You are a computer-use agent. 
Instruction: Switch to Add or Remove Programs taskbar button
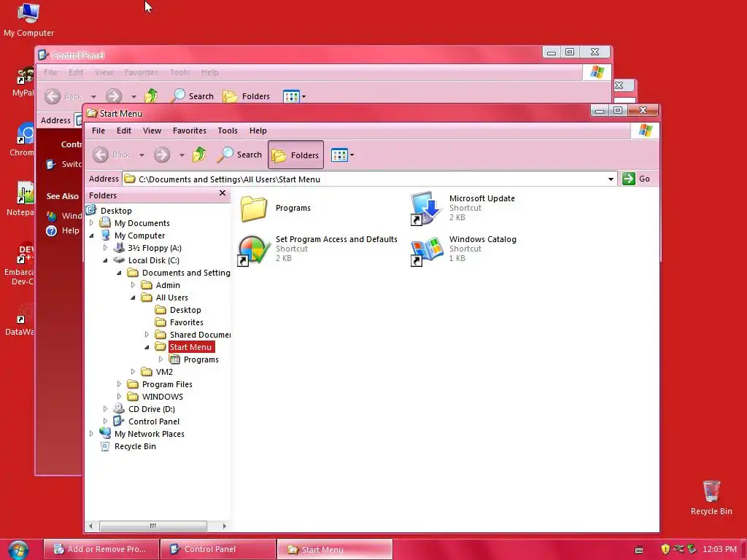click(101, 549)
